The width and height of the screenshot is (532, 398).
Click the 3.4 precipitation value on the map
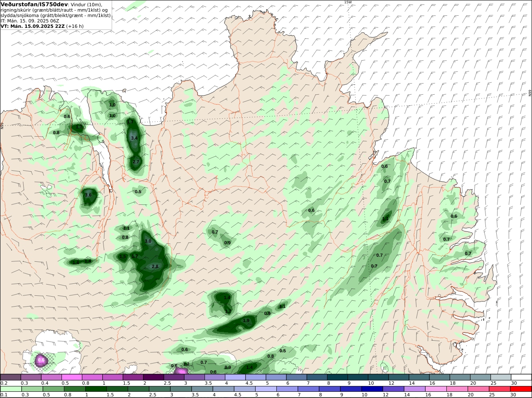click(134, 138)
